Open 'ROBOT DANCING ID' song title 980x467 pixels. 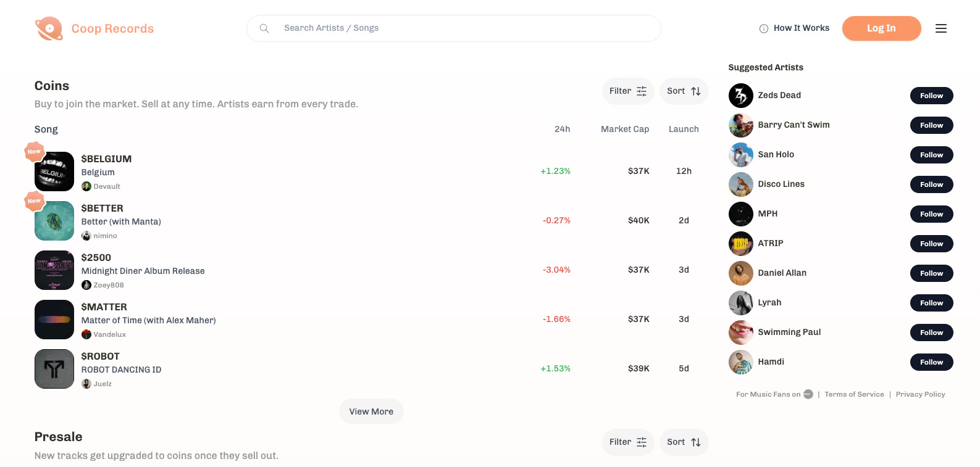121,370
